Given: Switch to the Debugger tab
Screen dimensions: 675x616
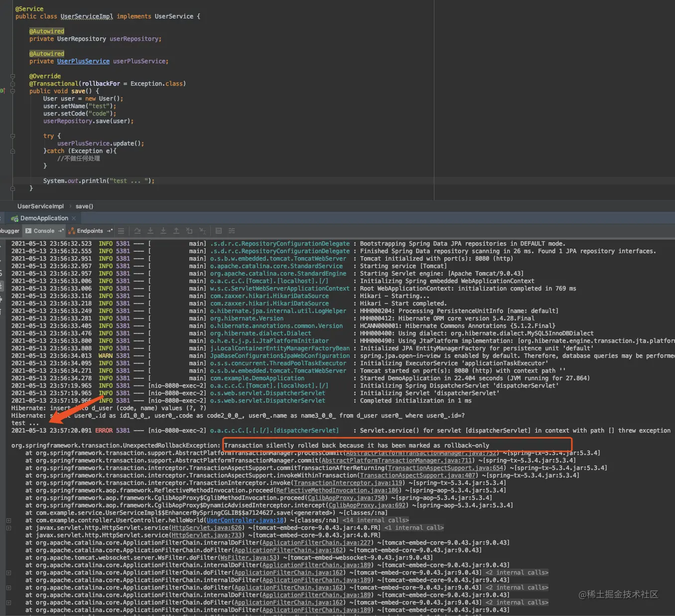Looking at the screenshot, I should coord(9,231).
